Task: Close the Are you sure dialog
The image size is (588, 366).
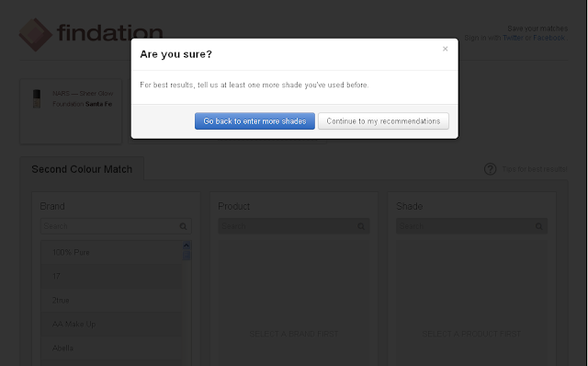Action: pyautogui.click(x=445, y=49)
